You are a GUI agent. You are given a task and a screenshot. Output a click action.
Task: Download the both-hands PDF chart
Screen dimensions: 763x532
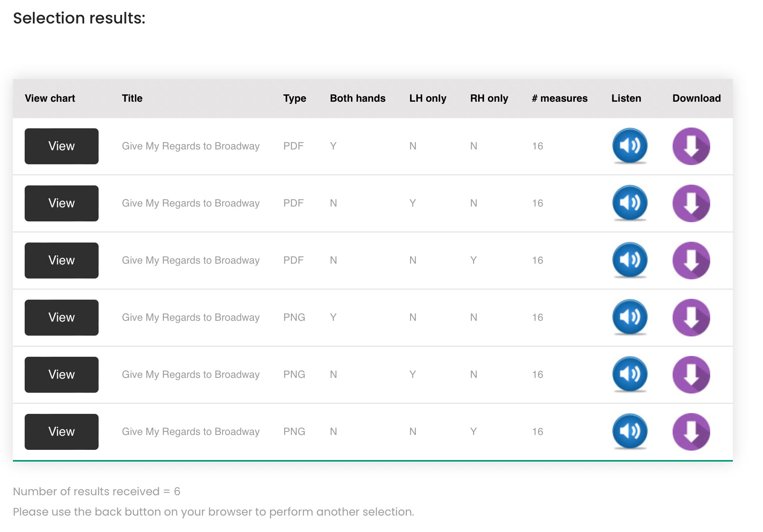(x=691, y=146)
